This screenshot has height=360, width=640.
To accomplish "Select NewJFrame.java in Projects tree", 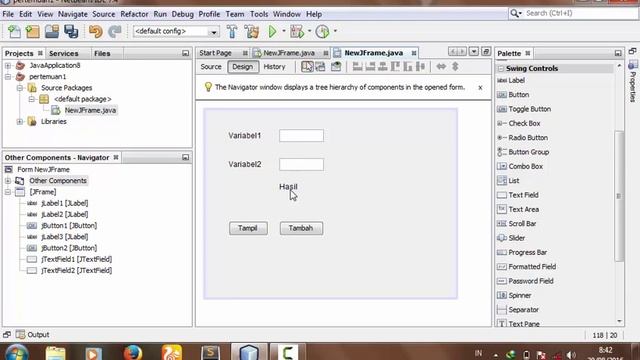I will point(90,110).
